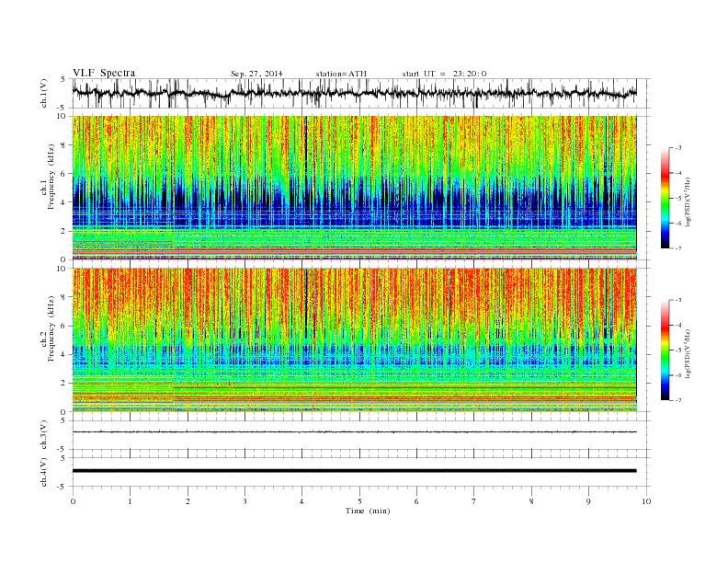
Task: Click the thick ch.4 voltage trace
Action: pos(354,471)
